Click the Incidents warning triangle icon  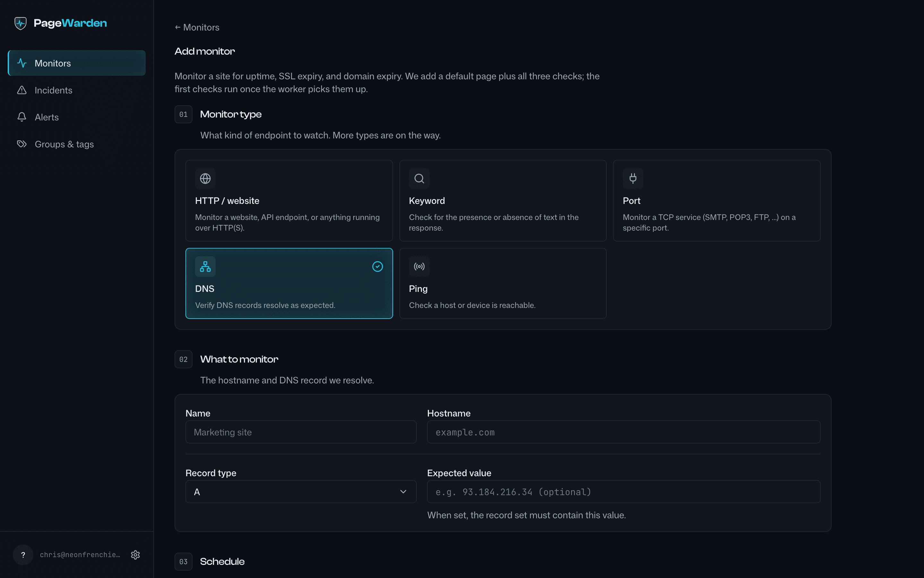tap(22, 90)
